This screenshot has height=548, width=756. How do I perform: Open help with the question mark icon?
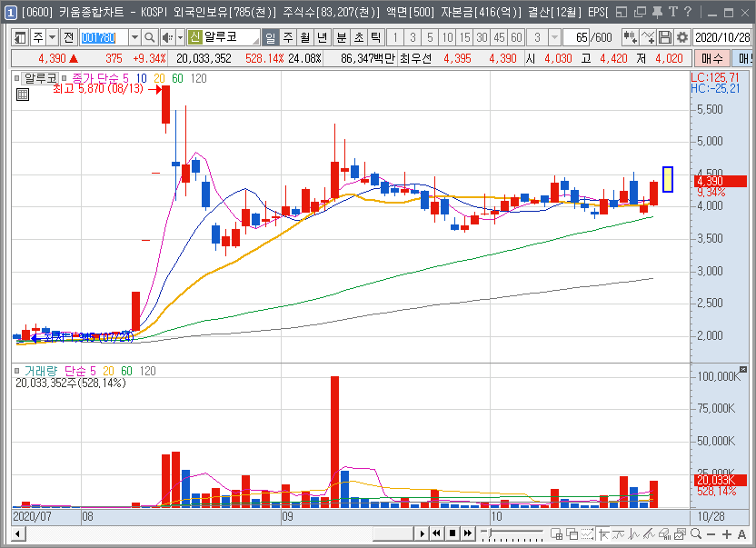tap(689, 12)
